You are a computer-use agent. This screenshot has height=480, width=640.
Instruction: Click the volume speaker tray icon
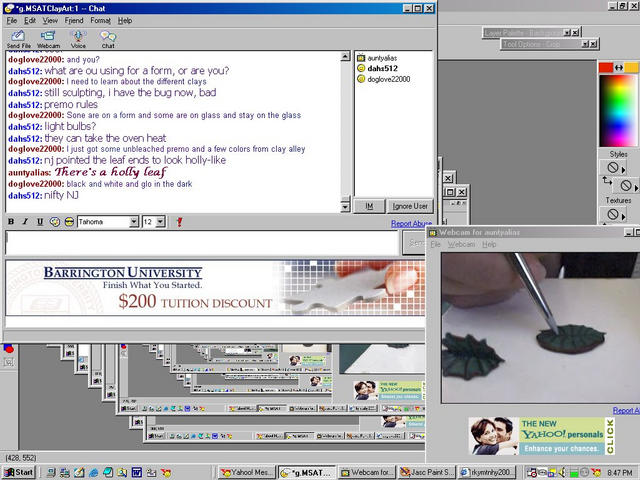click(x=562, y=473)
